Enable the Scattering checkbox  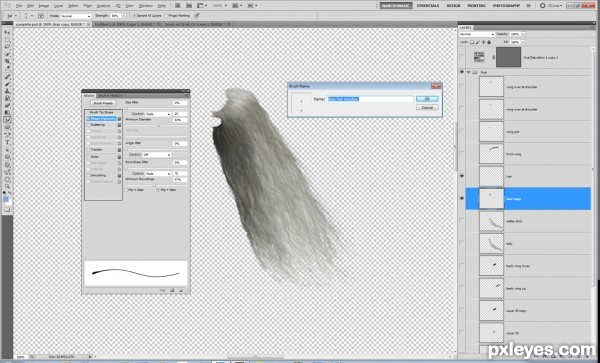tap(89, 125)
